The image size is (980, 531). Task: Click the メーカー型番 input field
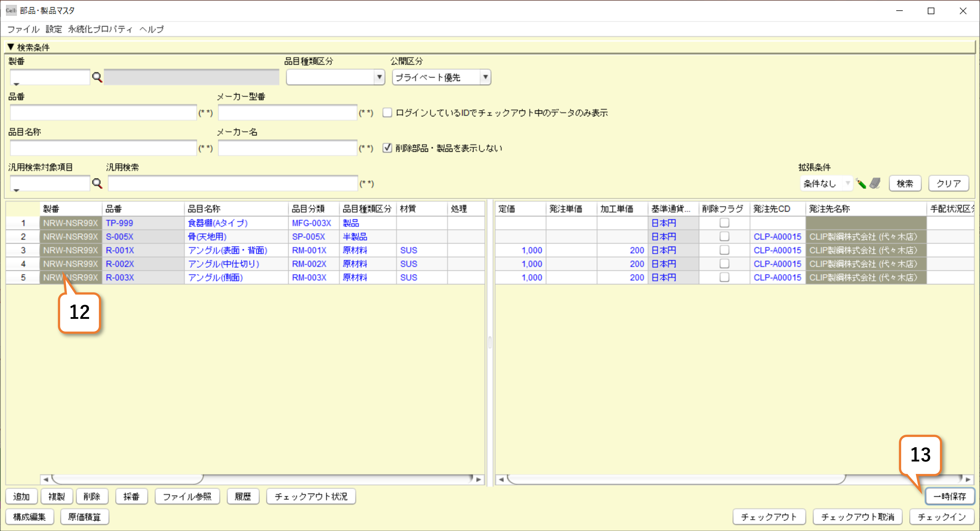[288, 113]
